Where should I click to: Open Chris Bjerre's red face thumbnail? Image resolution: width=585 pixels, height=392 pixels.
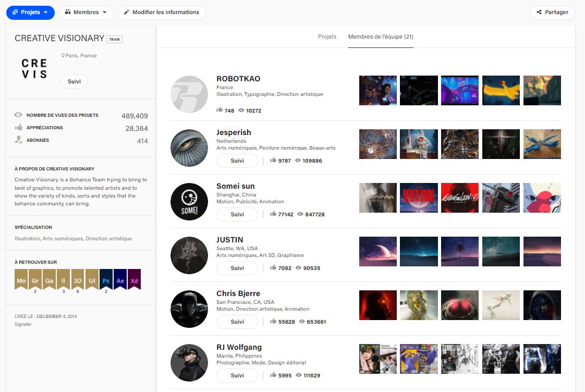click(378, 305)
